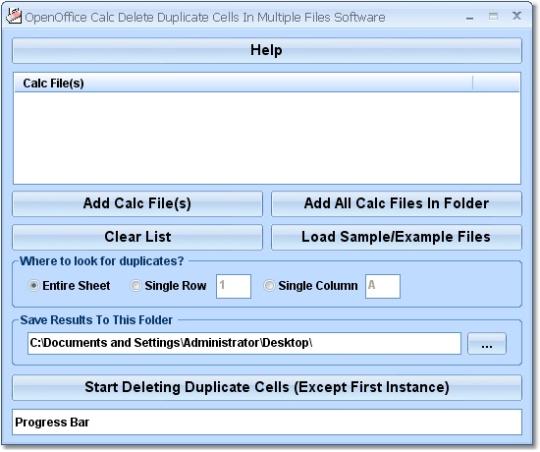Browse for results folder with ellipsis button
The width and height of the screenshot is (540, 452).
(487, 343)
